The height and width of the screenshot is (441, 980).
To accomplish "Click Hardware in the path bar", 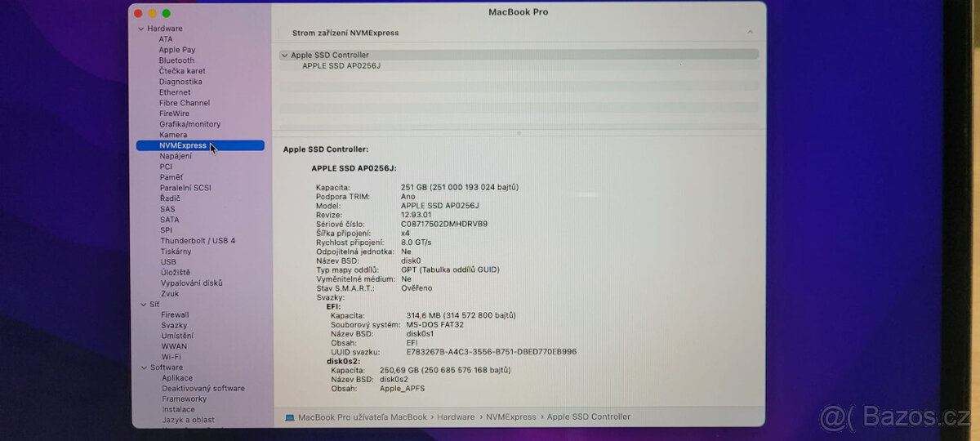I will click(x=456, y=417).
